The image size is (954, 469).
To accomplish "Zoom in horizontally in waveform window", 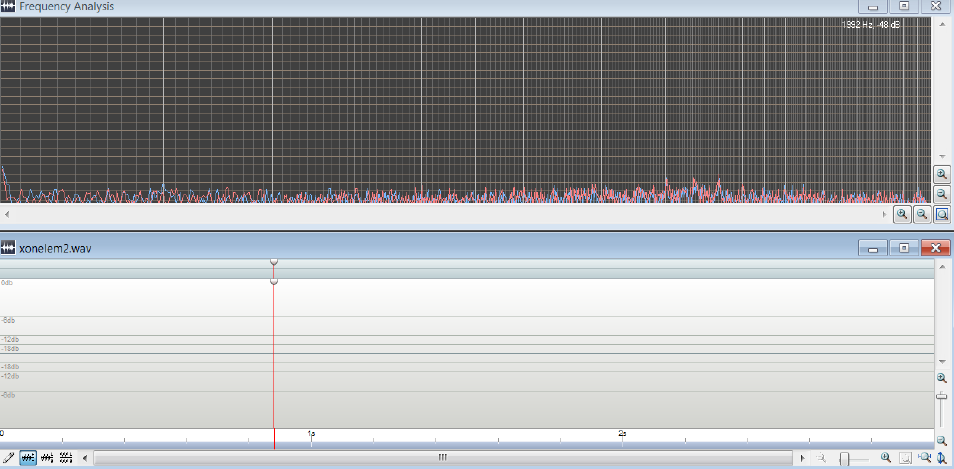I will tap(886, 458).
